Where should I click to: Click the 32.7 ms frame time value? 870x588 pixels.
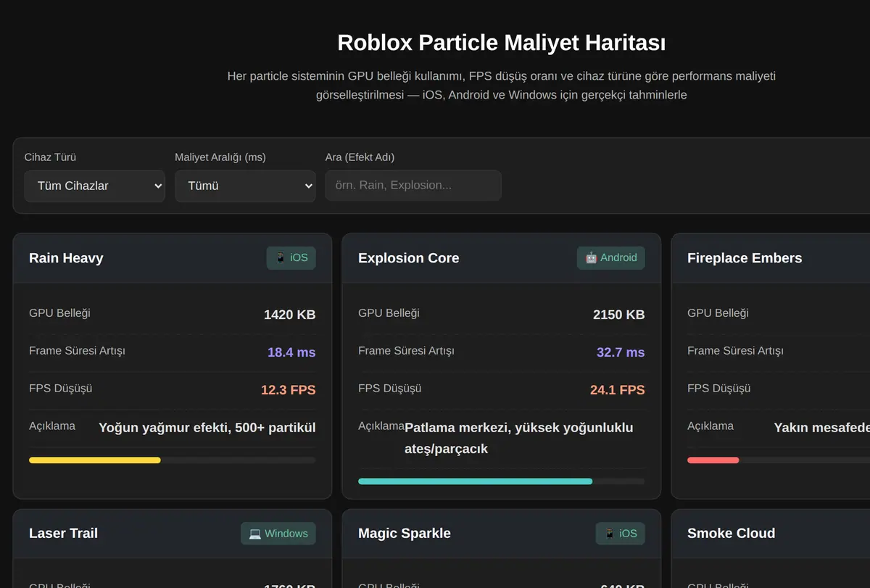point(621,352)
